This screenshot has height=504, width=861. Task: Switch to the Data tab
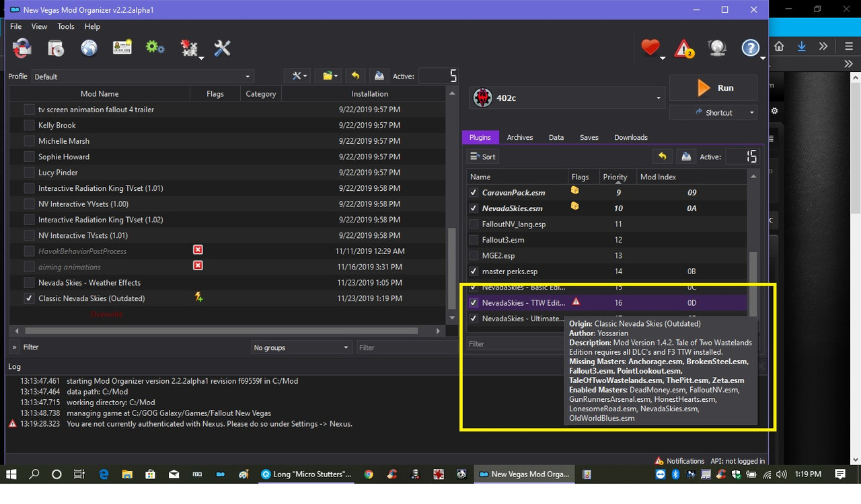[556, 137]
